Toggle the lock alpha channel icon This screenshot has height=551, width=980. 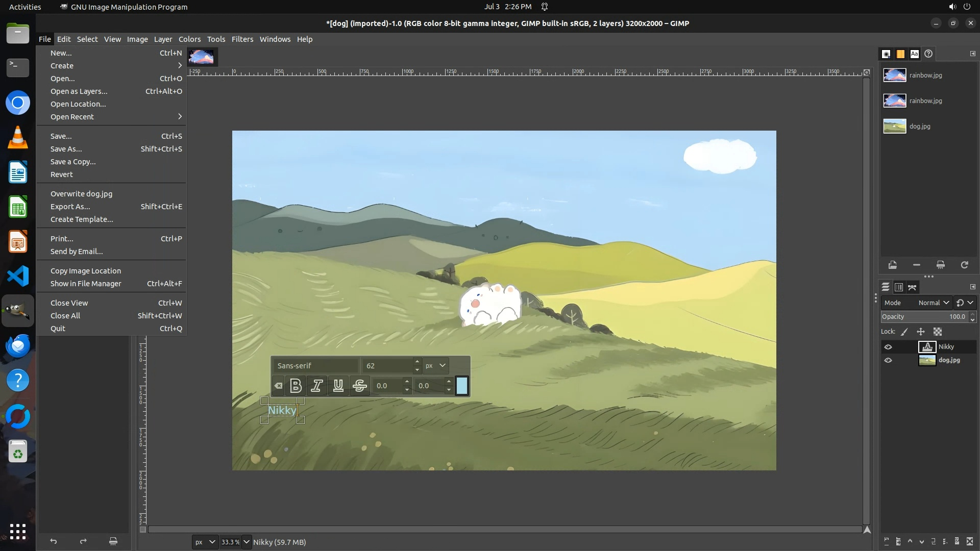point(938,332)
